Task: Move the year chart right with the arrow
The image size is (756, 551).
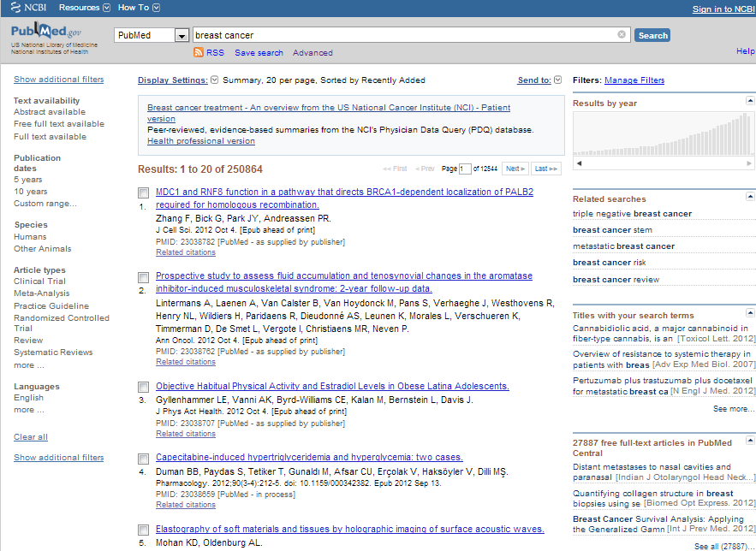Action: click(x=749, y=163)
